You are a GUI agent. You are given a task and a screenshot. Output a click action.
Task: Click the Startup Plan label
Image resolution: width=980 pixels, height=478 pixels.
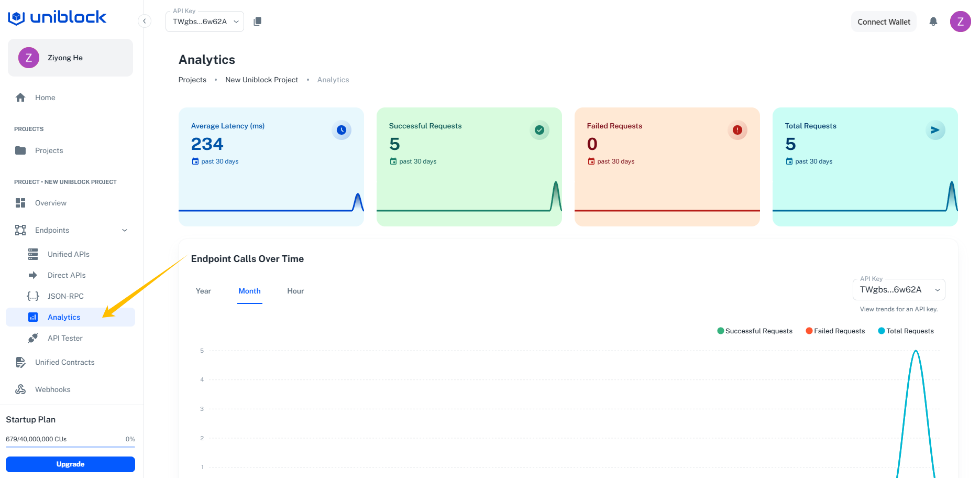pyautogui.click(x=30, y=419)
